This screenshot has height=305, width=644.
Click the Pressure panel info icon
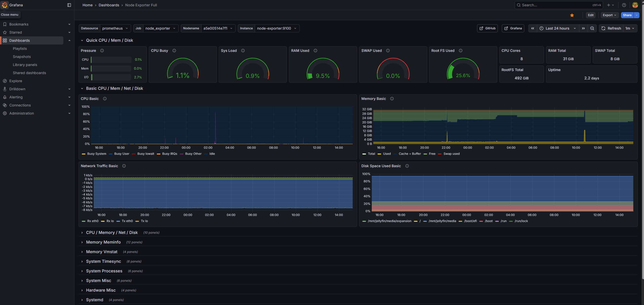coord(102,51)
